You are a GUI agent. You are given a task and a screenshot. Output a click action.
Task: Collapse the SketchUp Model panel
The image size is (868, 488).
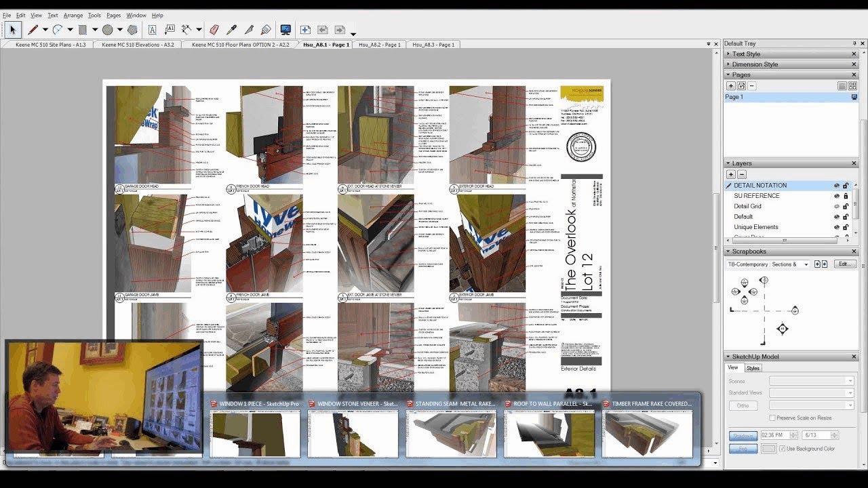coord(728,357)
